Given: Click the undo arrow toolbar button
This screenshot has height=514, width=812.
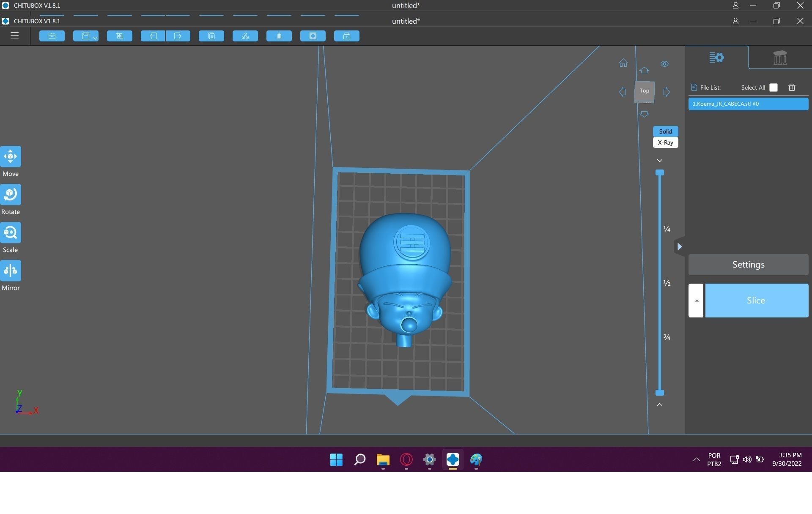Looking at the screenshot, I should (153, 36).
